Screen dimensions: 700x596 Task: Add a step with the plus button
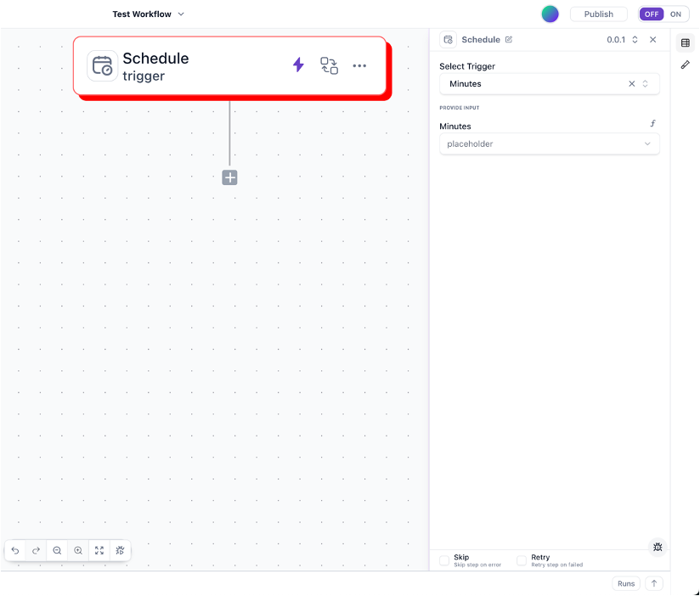pos(229,177)
